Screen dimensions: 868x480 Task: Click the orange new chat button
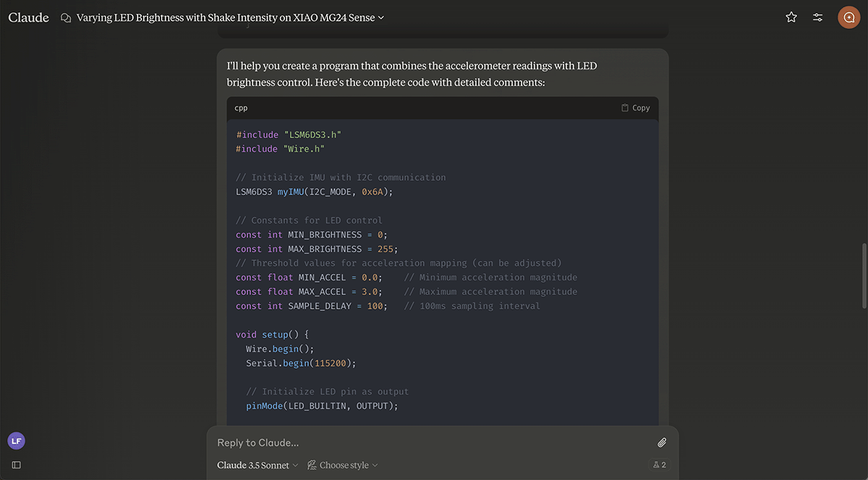[x=848, y=17]
